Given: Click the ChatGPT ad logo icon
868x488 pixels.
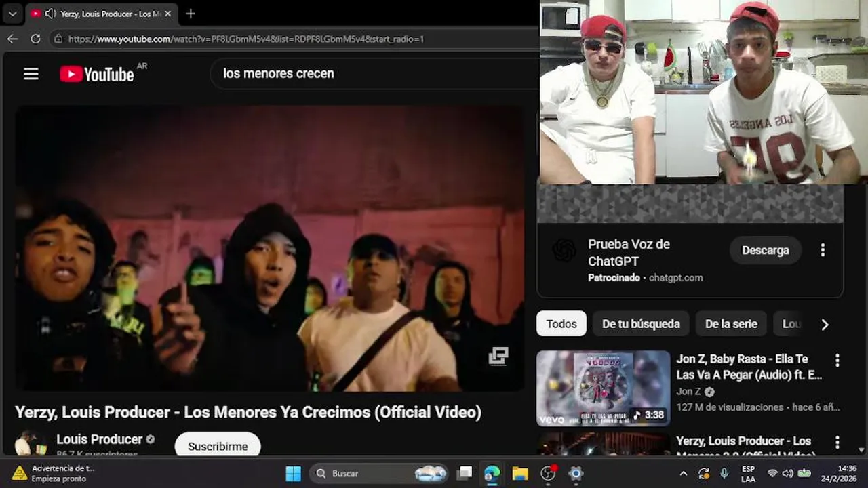Looking at the screenshot, I should (x=564, y=250).
